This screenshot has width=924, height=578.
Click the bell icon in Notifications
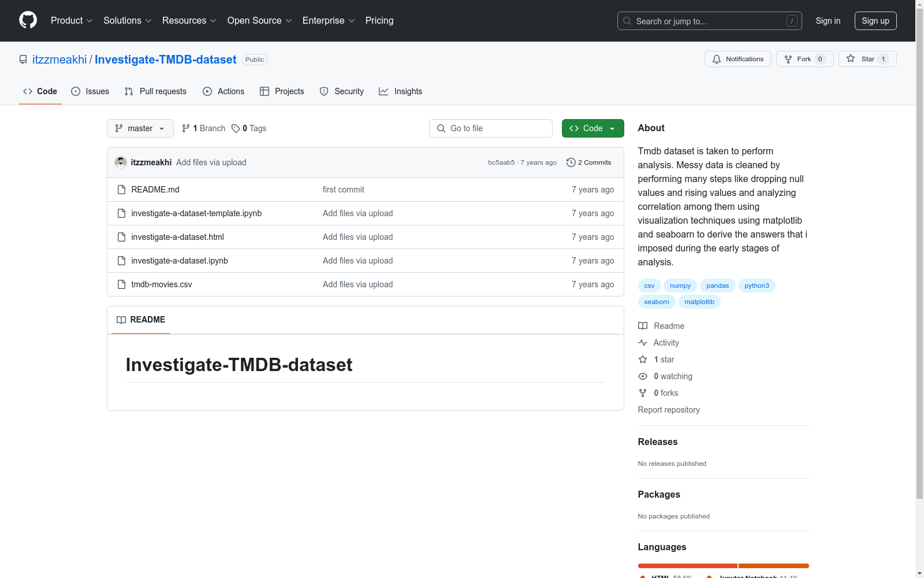[717, 59]
